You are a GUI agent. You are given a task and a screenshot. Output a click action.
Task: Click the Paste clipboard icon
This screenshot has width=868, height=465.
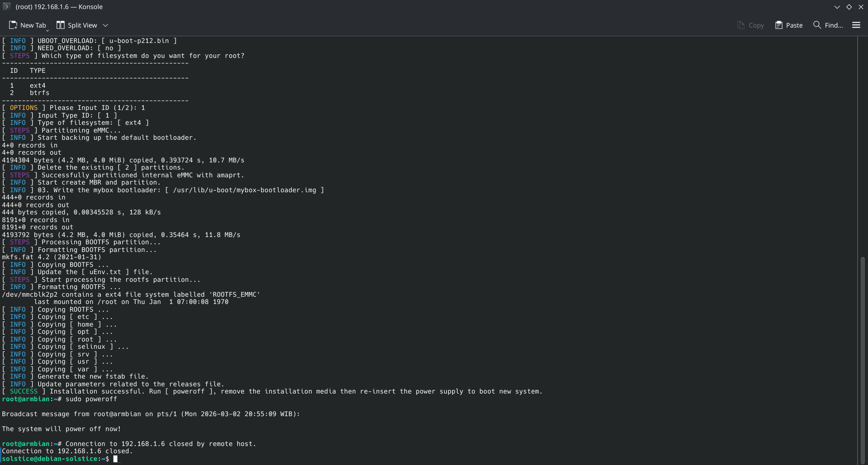coord(778,25)
